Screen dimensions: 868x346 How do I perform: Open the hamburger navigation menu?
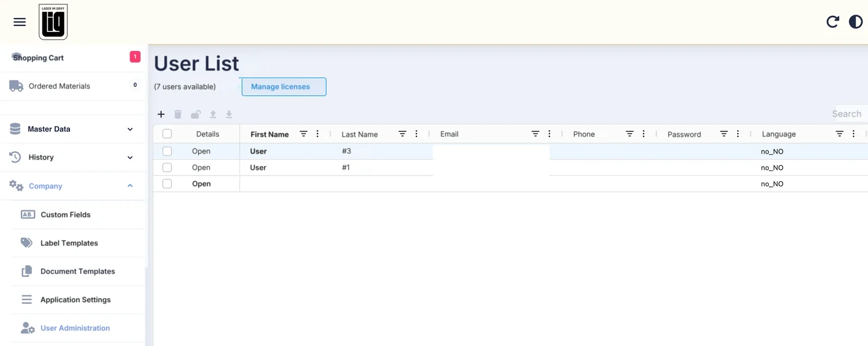(20, 22)
